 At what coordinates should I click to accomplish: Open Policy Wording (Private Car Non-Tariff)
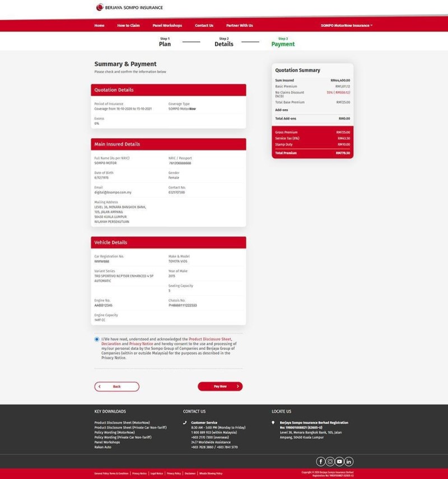(x=123, y=437)
